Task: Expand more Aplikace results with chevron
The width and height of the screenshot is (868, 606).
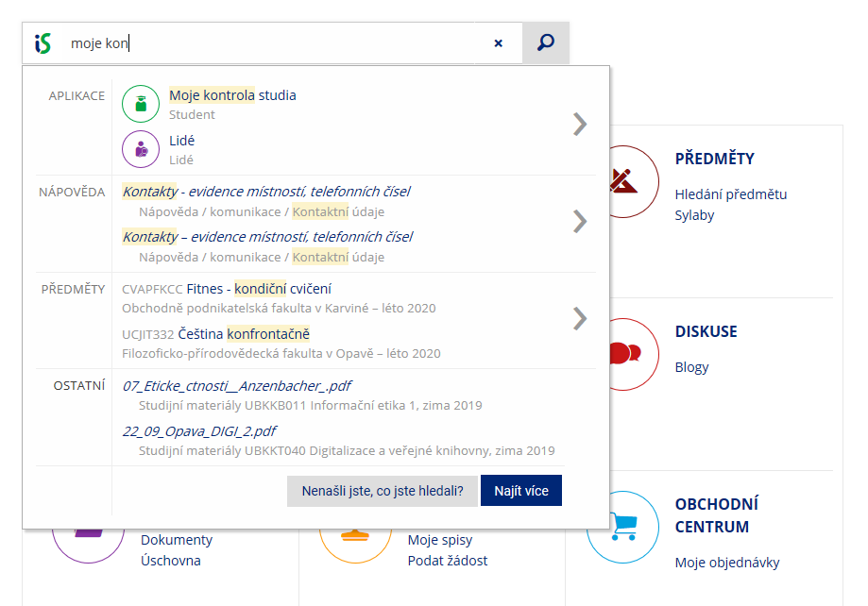Action: (580, 124)
